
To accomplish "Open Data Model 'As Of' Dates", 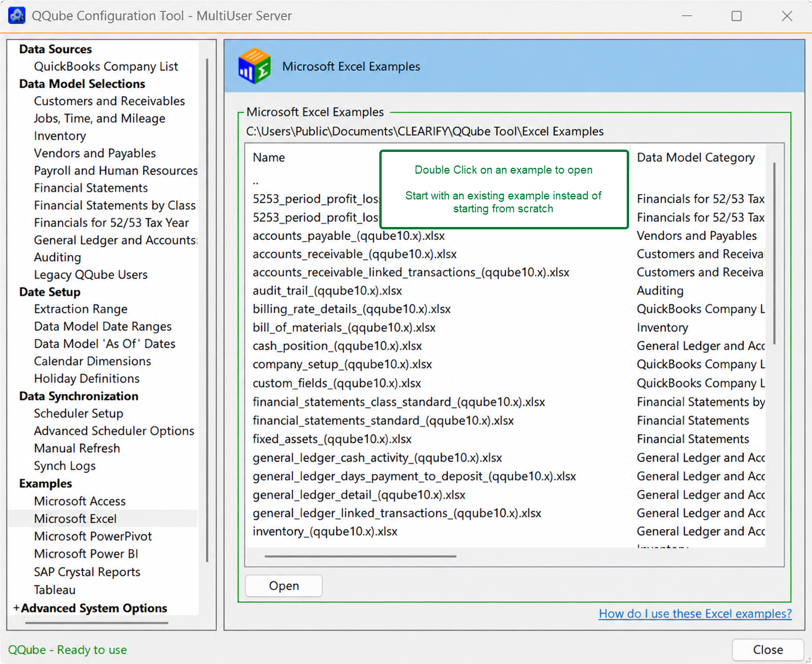I will 105,344.
